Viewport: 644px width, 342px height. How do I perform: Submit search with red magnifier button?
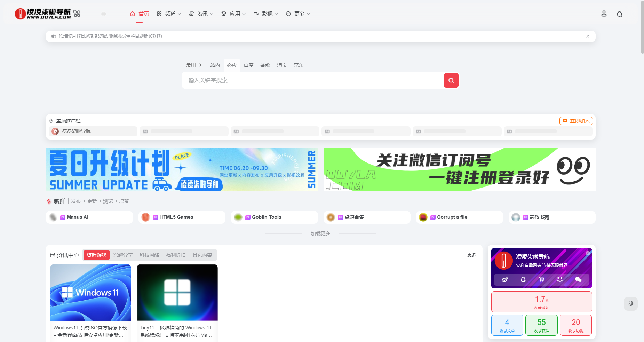451,80
